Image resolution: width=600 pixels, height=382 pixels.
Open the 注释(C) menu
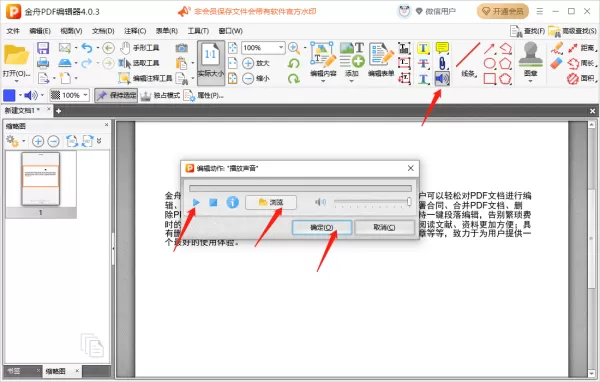[135, 31]
